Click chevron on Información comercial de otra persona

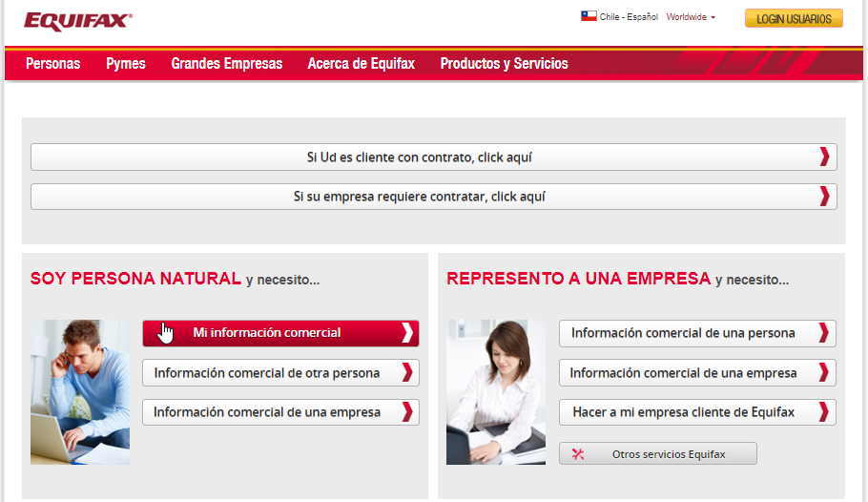[x=407, y=373]
